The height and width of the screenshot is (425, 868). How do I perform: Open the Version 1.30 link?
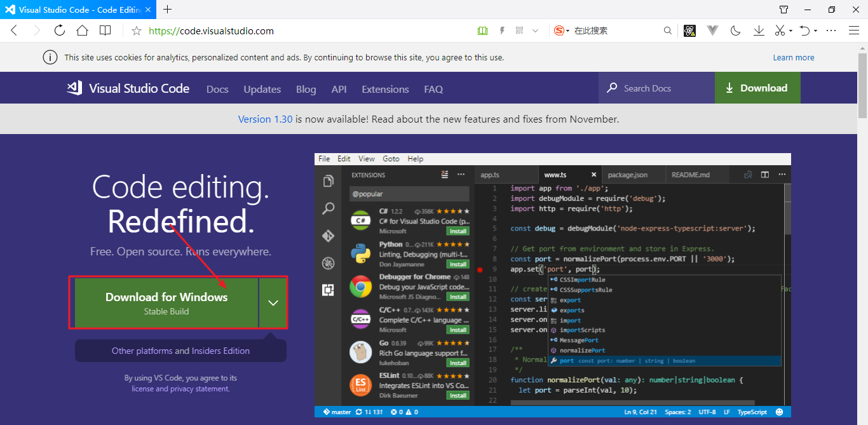(265, 119)
